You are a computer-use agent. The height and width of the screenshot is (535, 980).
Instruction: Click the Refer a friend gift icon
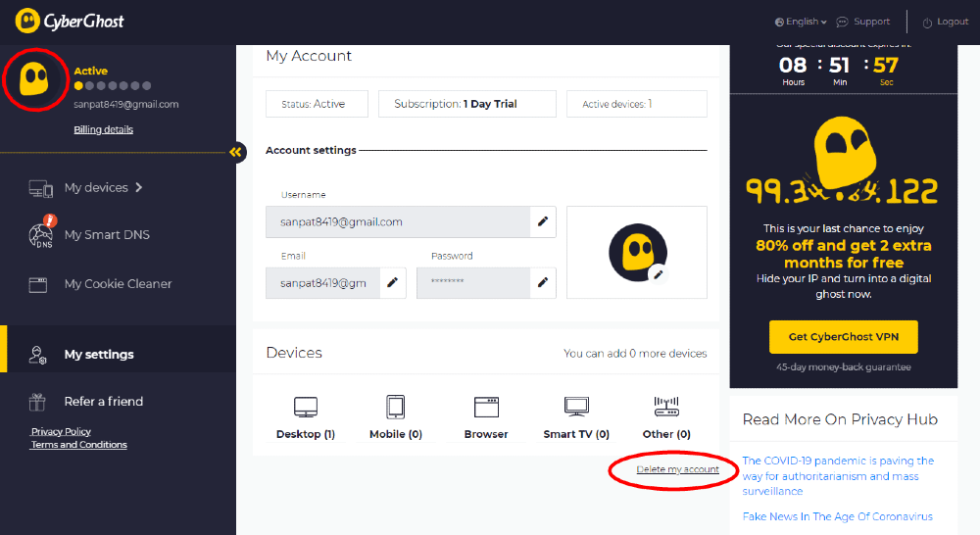(37, 402)
